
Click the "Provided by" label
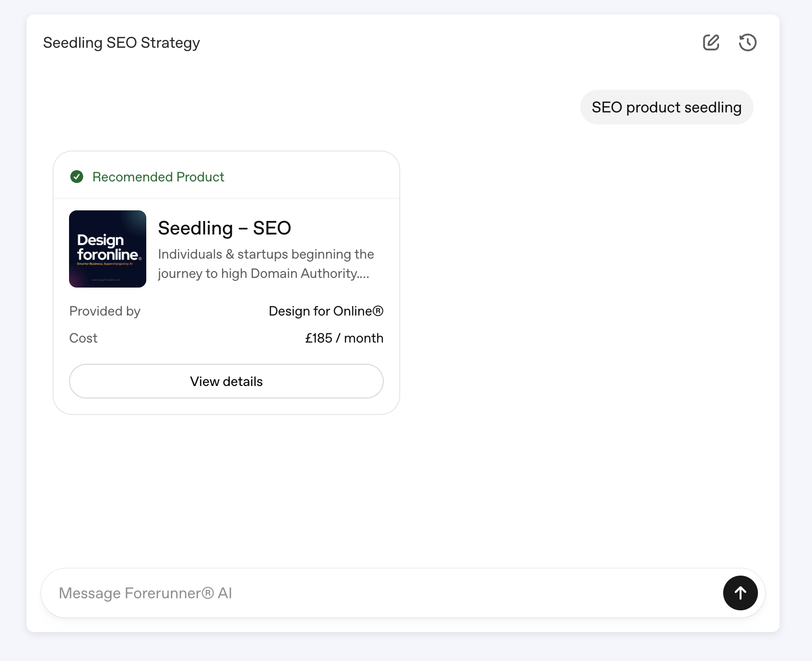[x=105, y=311]
